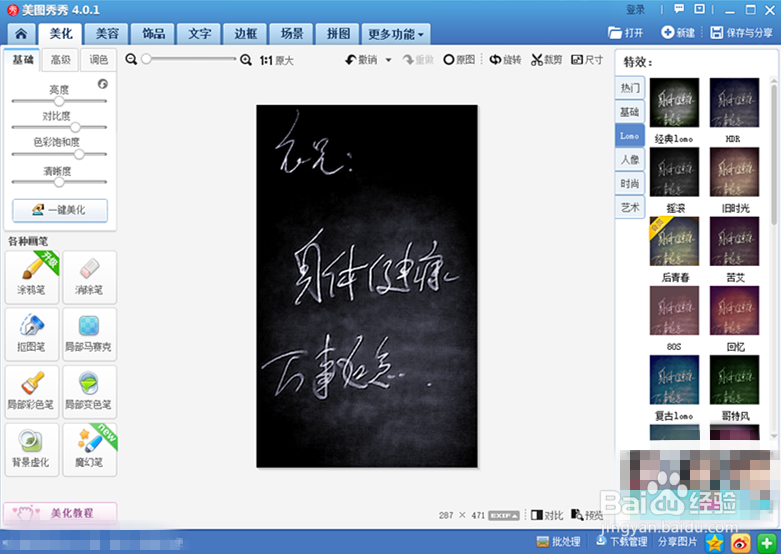Open the 背景虚化 background blur tool
Viewport: 781px width, 554px height.
32,449
